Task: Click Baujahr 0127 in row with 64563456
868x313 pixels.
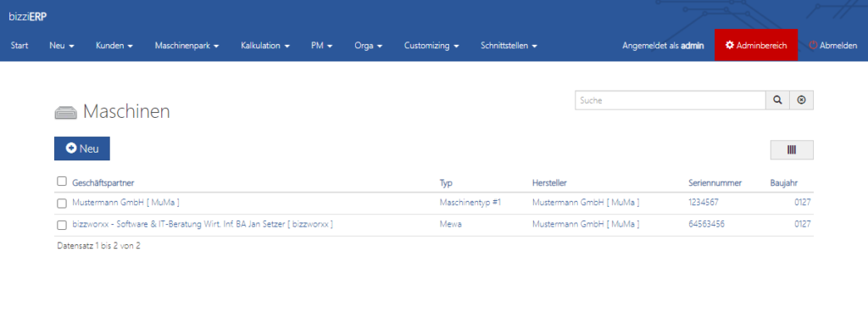Action: [x=803, y=225]
